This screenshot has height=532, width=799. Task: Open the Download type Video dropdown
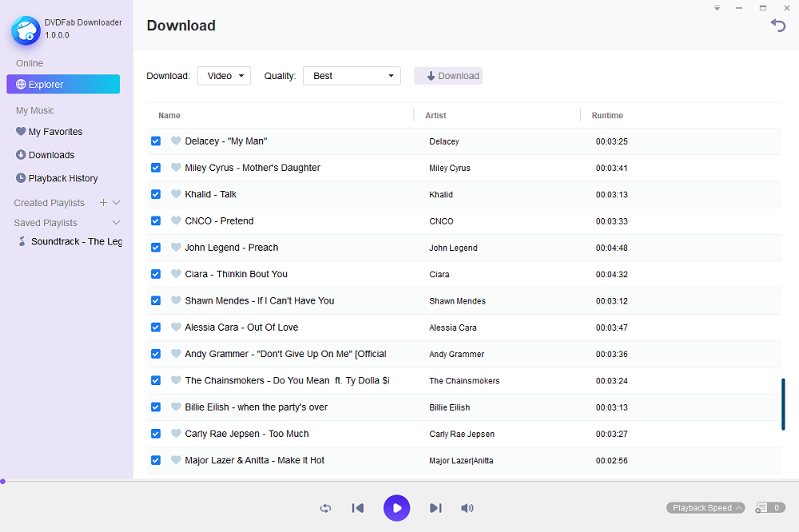[225, 76]
